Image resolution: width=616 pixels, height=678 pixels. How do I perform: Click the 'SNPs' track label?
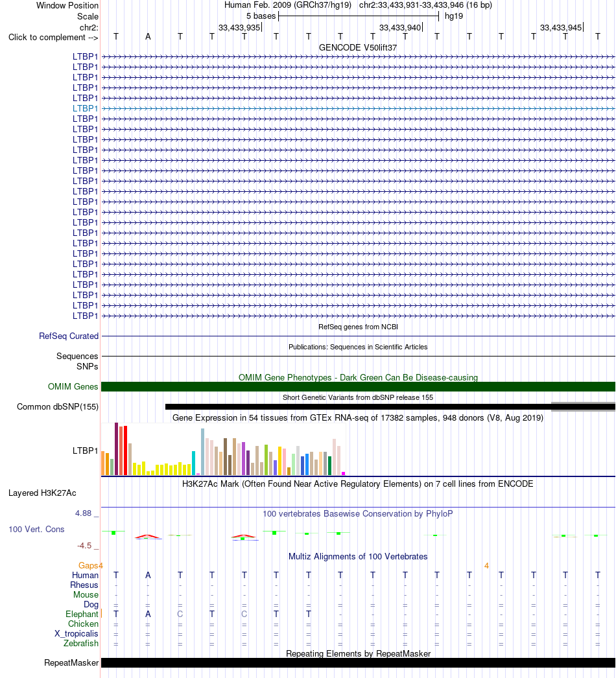[88, 366]
